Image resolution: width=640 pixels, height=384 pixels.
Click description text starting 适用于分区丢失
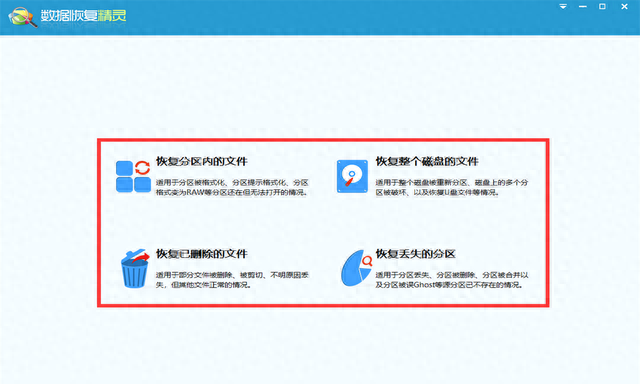point(452,280)
